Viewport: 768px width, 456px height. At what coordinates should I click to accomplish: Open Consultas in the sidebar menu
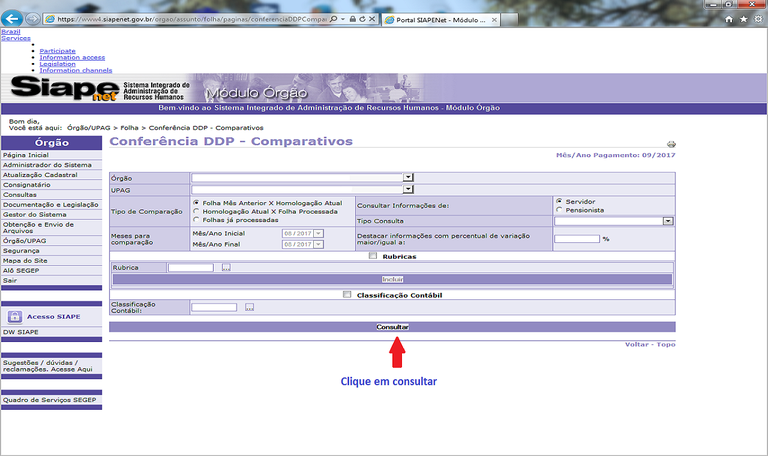[x=19, y=194]
